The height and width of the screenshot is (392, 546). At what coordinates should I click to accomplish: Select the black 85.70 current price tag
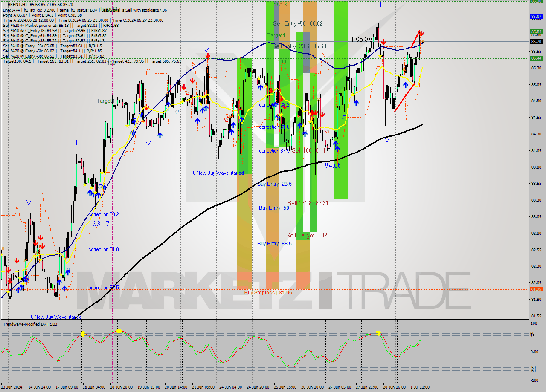[536, 41]
